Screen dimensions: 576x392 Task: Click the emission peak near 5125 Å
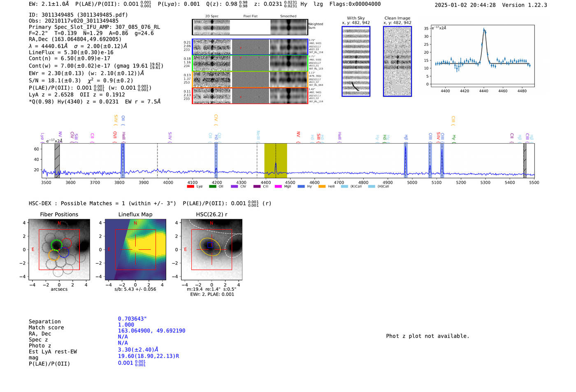tap(442, 160)
